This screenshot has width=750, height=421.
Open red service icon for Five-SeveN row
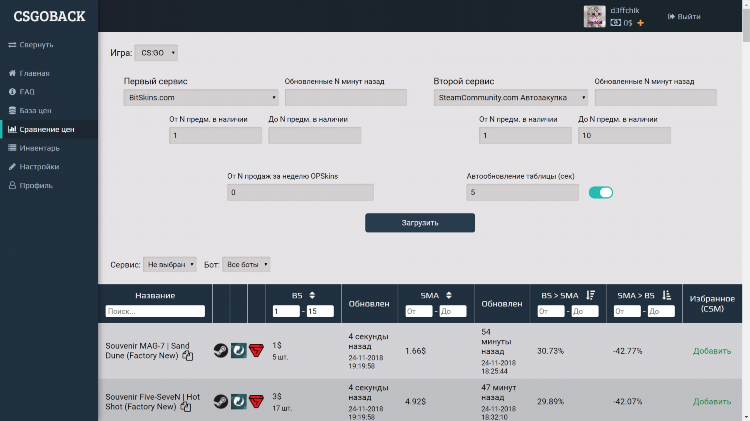(x=256, y=401)
